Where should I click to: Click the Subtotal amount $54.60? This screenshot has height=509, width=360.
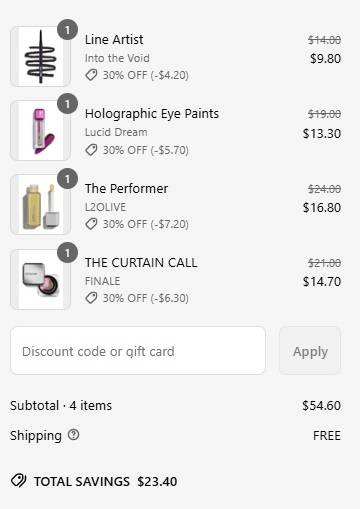tap(321, 406)
